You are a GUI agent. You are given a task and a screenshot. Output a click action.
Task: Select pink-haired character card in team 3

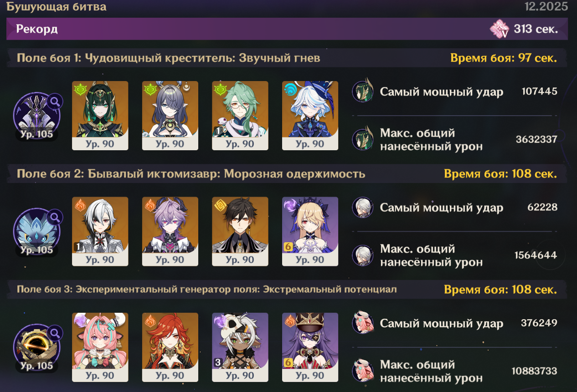pyautogui.click(x=100, y=347)
